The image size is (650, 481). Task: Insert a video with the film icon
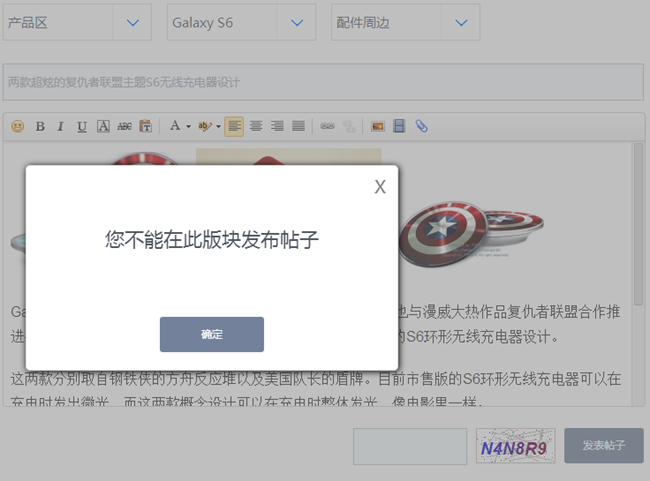tap(400, 126)
